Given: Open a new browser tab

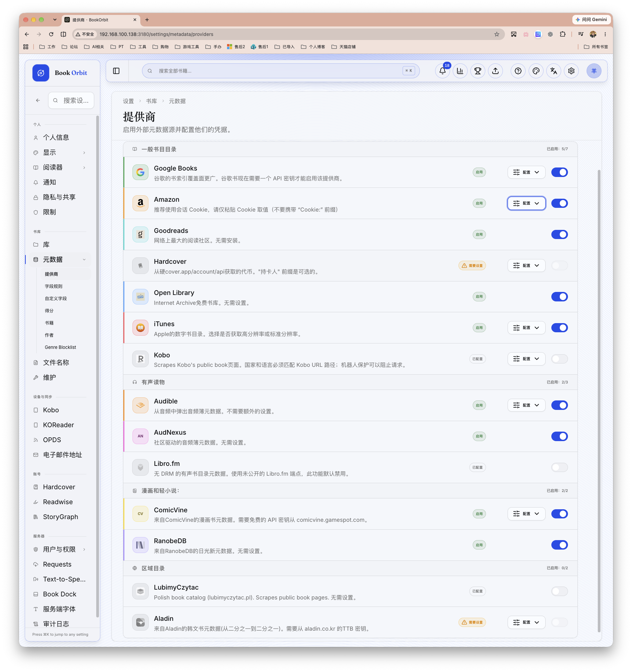Looking at the screenshot, I should coord(147,20).
